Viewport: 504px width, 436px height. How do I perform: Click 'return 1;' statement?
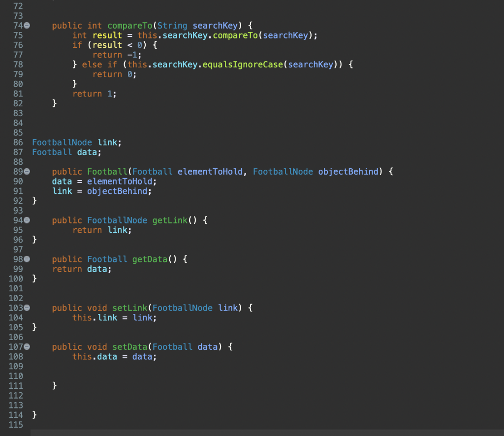click(94, 94)
